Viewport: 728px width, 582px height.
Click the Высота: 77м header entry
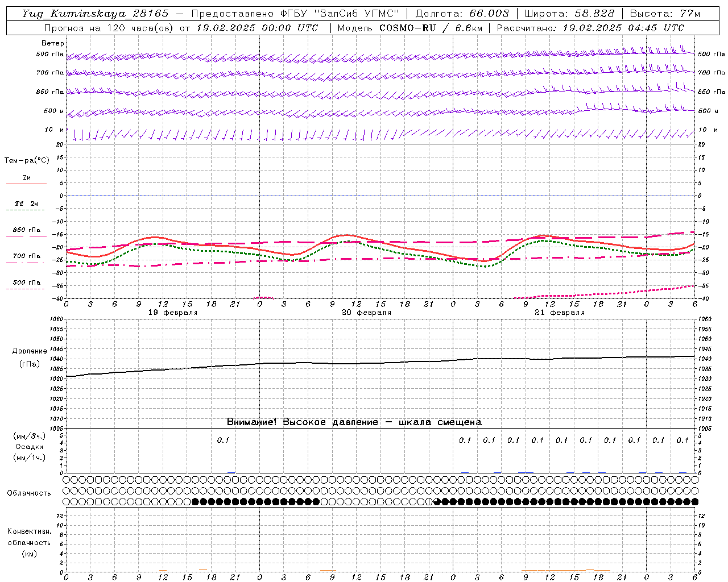[x=665, y=14]
